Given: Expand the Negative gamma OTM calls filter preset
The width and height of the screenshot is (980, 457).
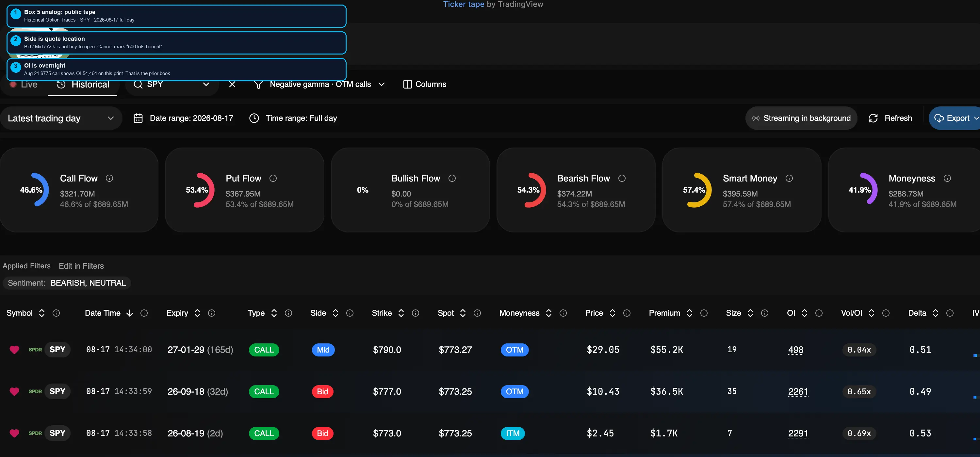Looking at the screenshot, I should (x=382, y=85).
